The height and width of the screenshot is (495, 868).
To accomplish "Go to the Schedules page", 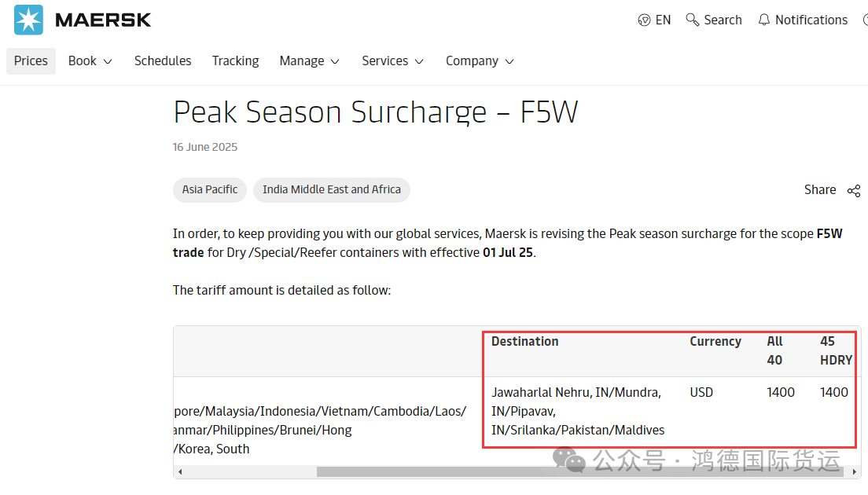I will (x=163, y=60).
